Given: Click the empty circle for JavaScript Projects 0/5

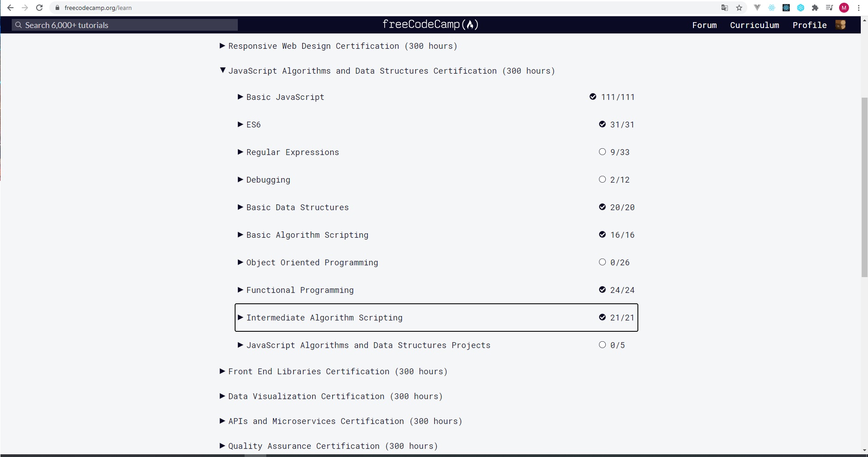Looking at the screenshot, I should [x=602, y=345].
